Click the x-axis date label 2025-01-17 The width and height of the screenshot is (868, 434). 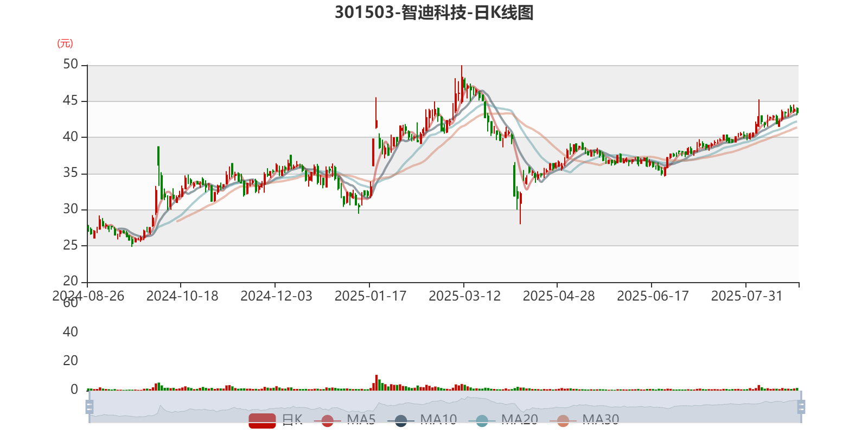[371, 296]
